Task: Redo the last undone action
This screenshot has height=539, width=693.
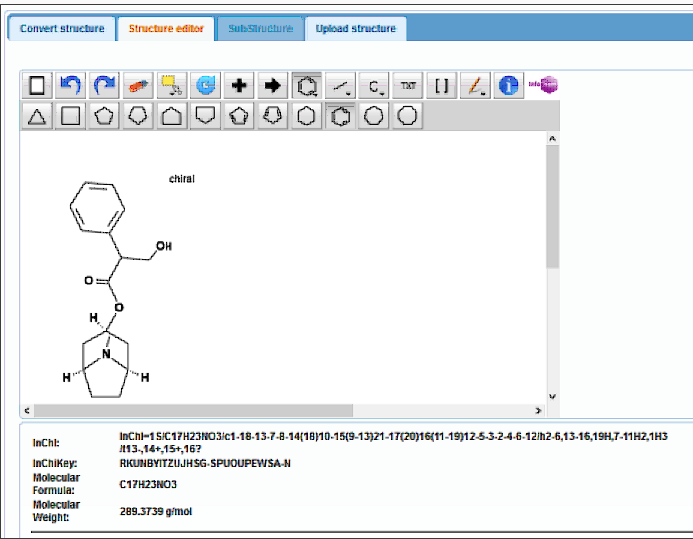Action: click(104, 85)
